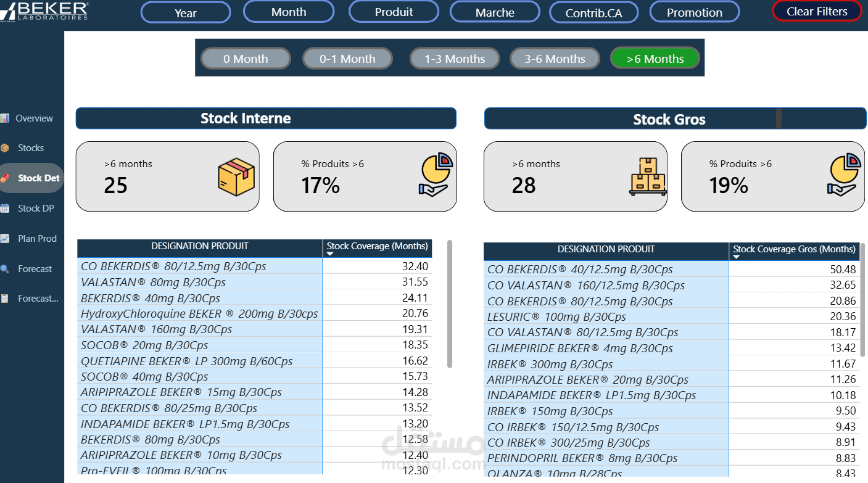Select QUETIAPINE BEKER® LP 300mg row
Screen dimensions: 868x483
[255, 361]
